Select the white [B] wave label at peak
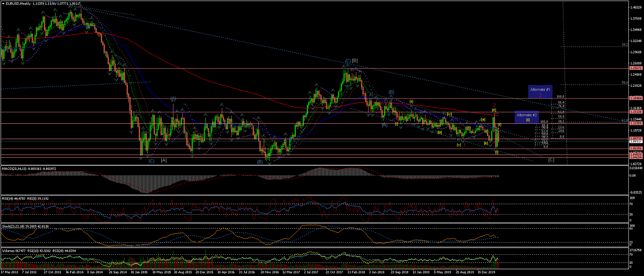 pyautogui.click(x=355, y=61)
